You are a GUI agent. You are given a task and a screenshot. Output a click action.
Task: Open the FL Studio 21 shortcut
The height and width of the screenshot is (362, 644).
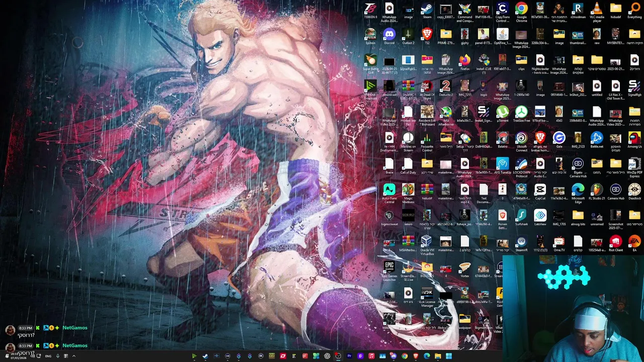(597, 193)
